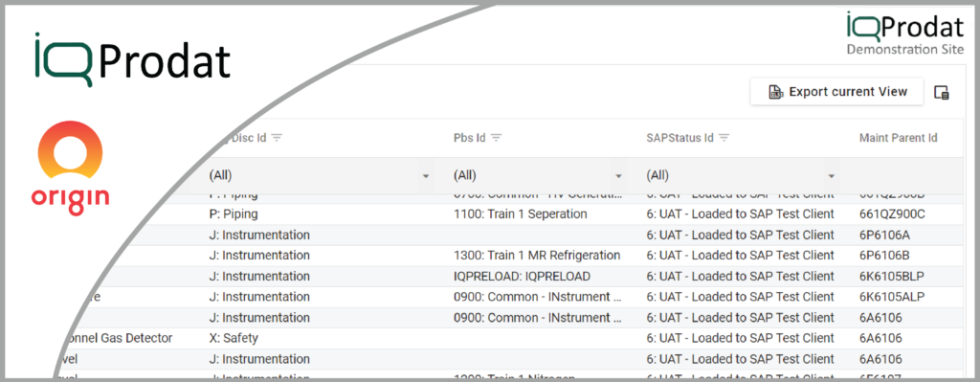This screenshot has width=980, height=382.
Task: Click the IQPRELOAD: IQPRELOAD cell
Action: tap(522, 276)
